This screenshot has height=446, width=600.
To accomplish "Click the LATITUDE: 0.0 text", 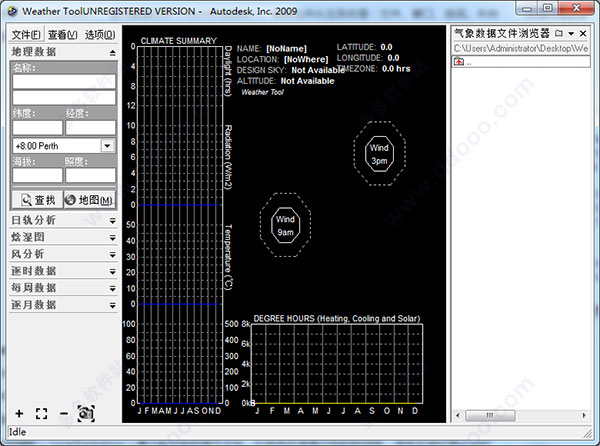I will coord(365,47).
